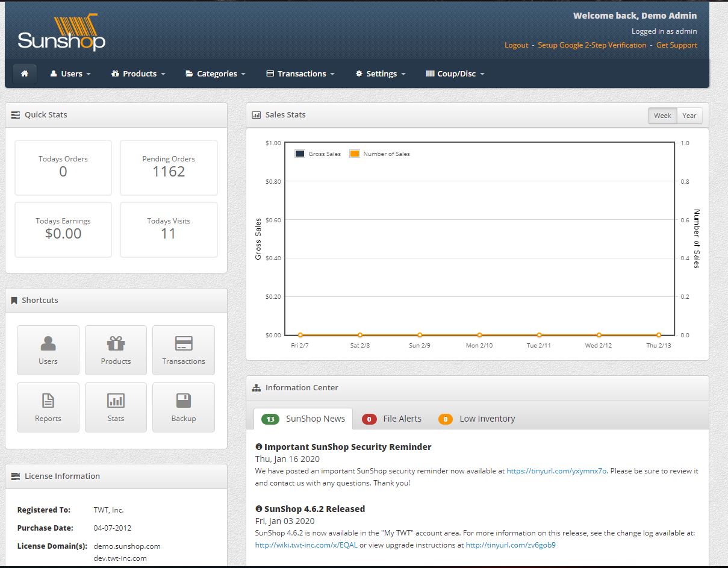Expand the Users dropdown menu
728x568 pixels.
point(70,73)
